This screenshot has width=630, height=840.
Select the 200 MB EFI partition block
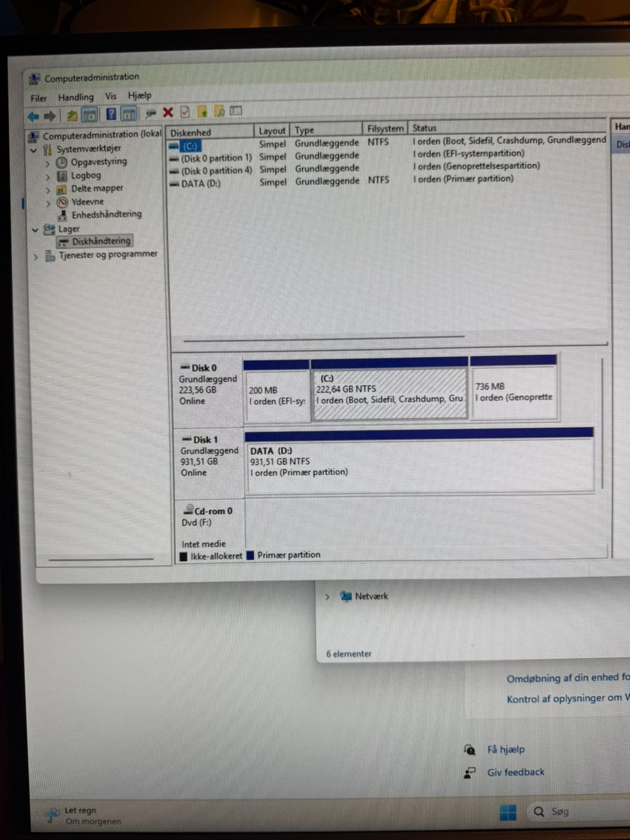(276, 390)
